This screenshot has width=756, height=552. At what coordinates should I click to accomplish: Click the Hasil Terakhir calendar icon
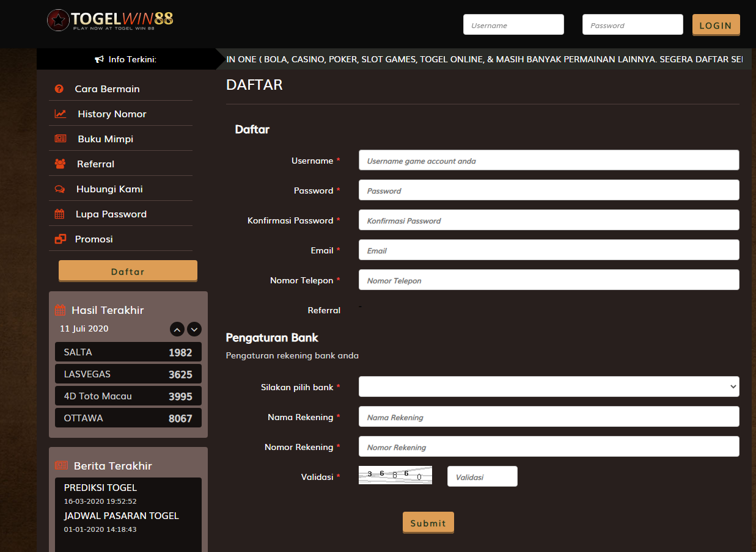[60, 310]
